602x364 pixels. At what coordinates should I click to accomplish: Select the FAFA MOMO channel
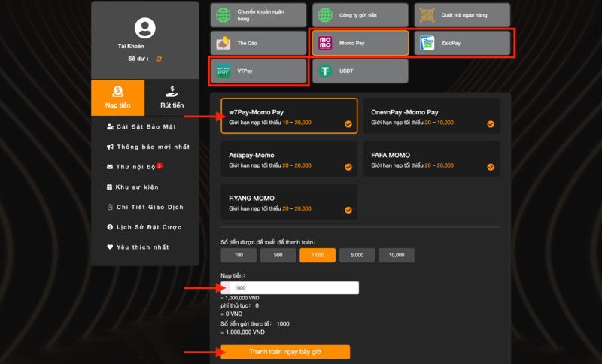pos(431,159)
